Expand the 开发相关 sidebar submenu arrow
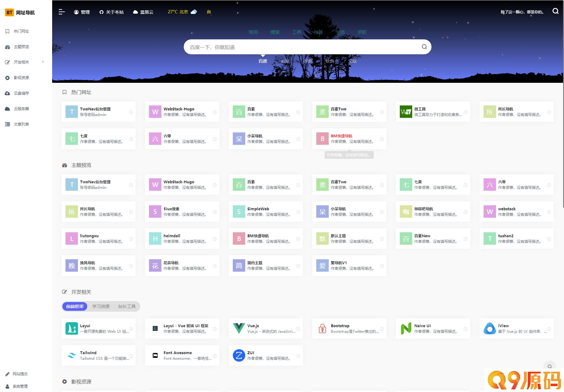This screenshot has height=392, width=564. click(43, 62)
